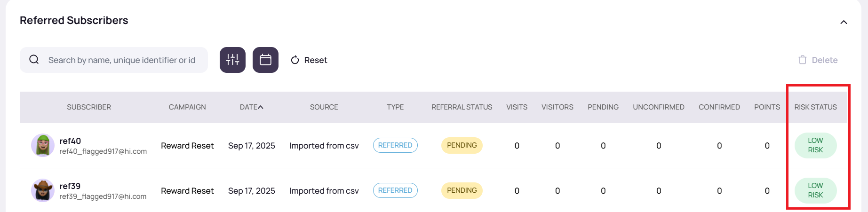Click the ref39 subscriber avatar

tap(42, 190)
